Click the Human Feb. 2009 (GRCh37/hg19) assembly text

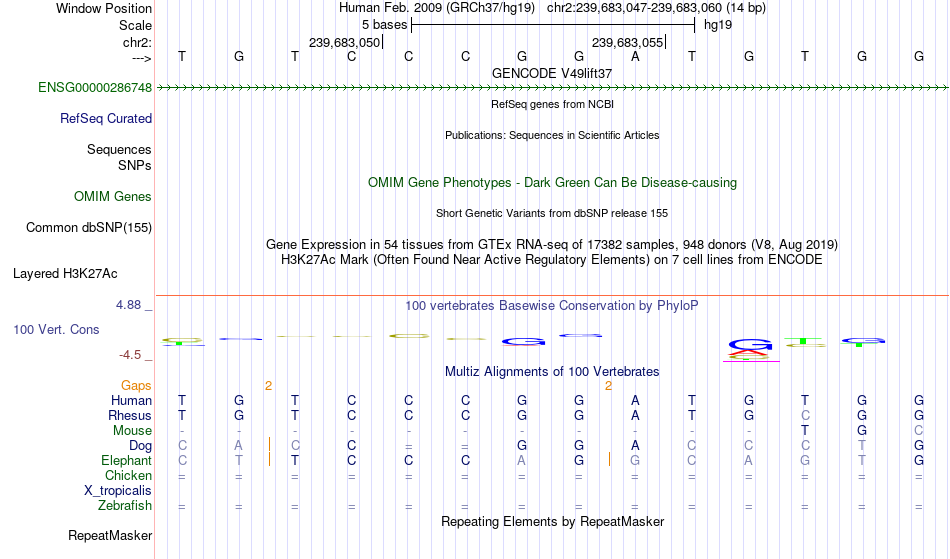click(437, 8)
